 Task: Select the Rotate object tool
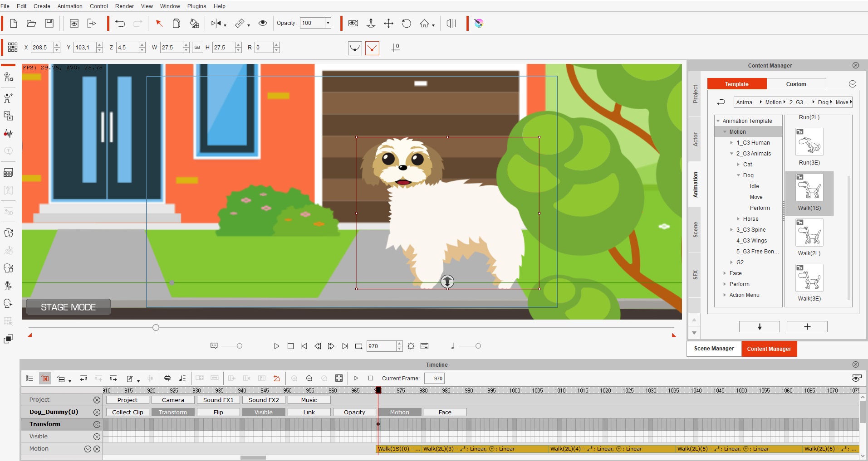coord(407,24)
